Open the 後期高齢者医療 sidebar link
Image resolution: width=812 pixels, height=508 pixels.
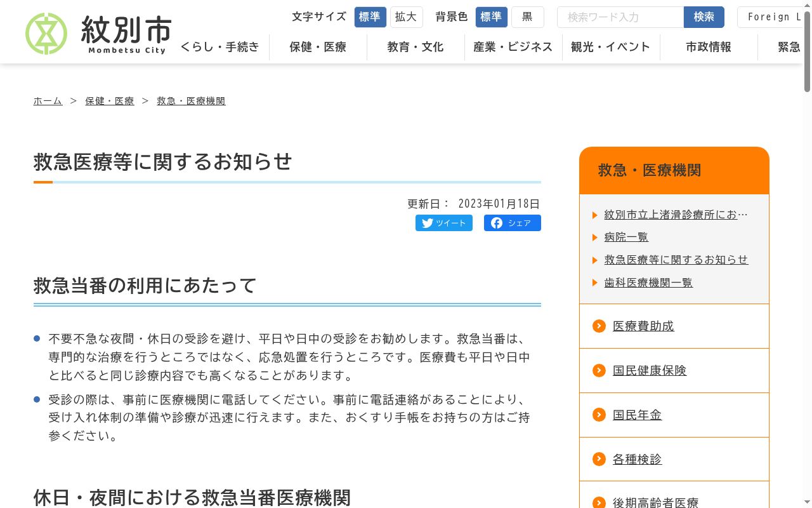(x=655, y=502)
